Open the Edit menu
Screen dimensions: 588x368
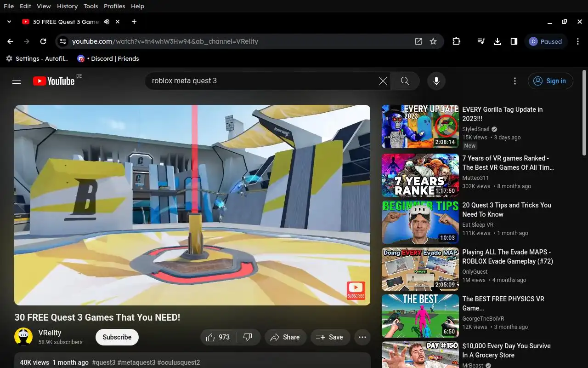[25, 6]
